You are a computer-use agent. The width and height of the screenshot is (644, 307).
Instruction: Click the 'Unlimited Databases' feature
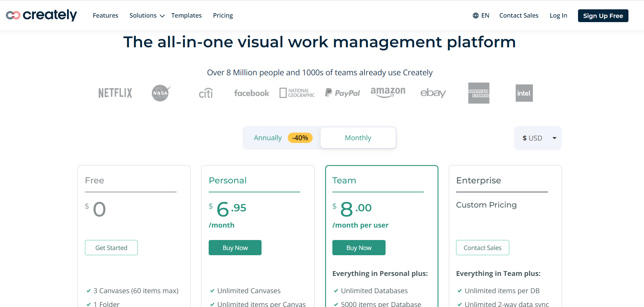374,291
